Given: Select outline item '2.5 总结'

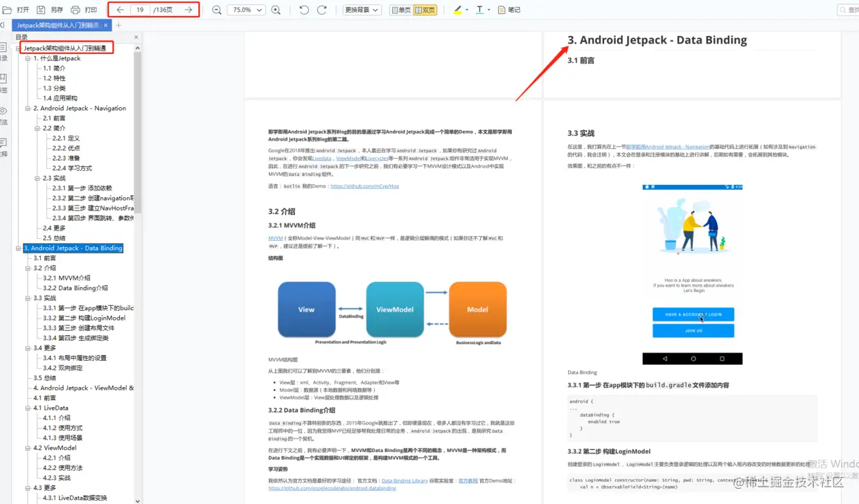Looking at the screenshot, I should tap(54, 238).
